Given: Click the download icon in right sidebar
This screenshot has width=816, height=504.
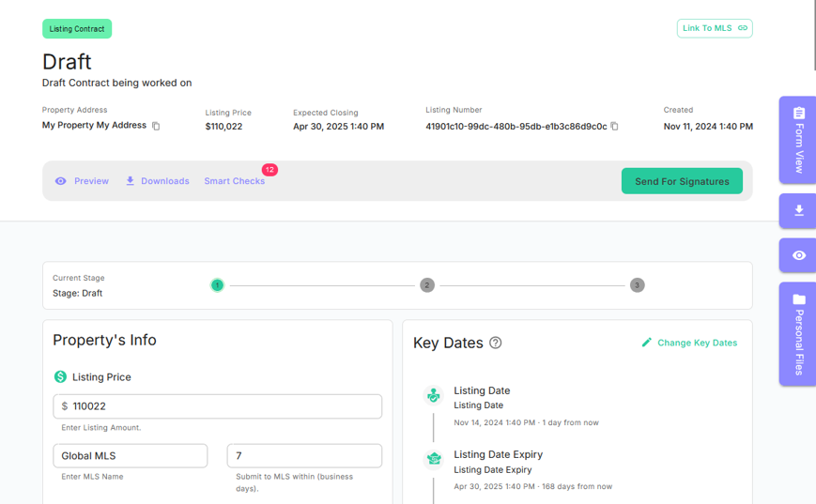Looking at the screenshot, I should coord(798,211).
